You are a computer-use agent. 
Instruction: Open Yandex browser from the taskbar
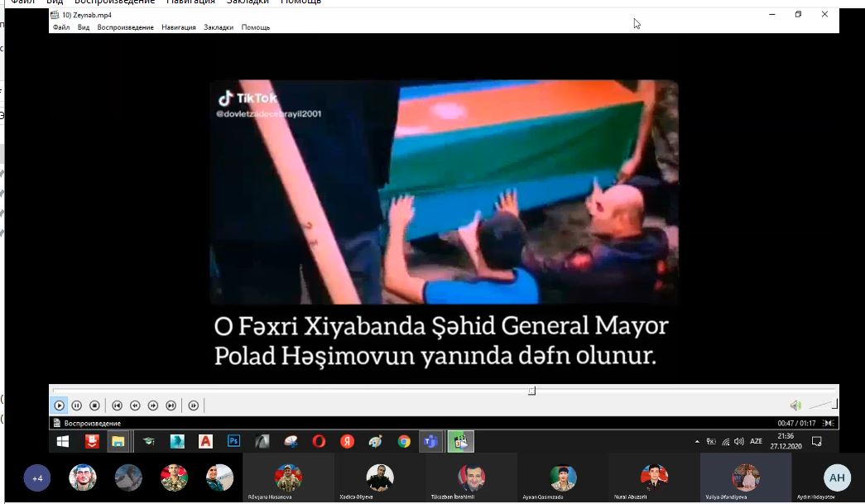pyautogui.click(x=347, y=442)
